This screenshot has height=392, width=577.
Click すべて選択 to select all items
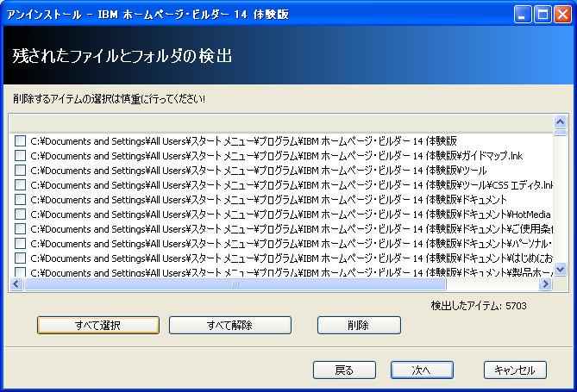point(98,325)
